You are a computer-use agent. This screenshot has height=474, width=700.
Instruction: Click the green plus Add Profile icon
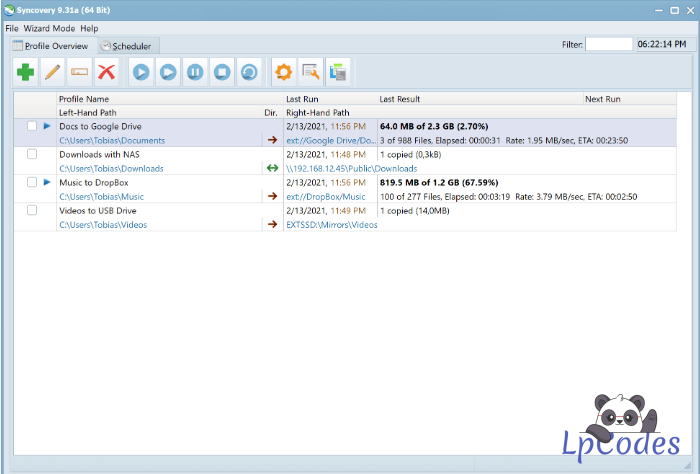[x=25, y=72]
